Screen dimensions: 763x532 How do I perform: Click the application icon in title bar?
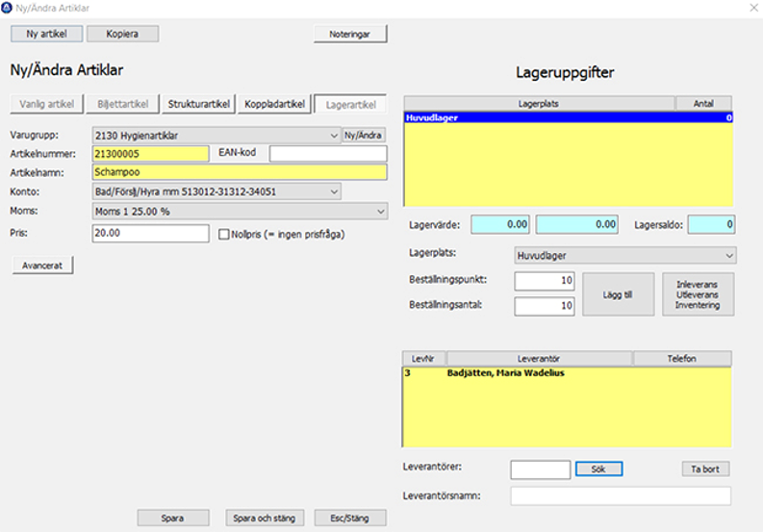(7, 8)
